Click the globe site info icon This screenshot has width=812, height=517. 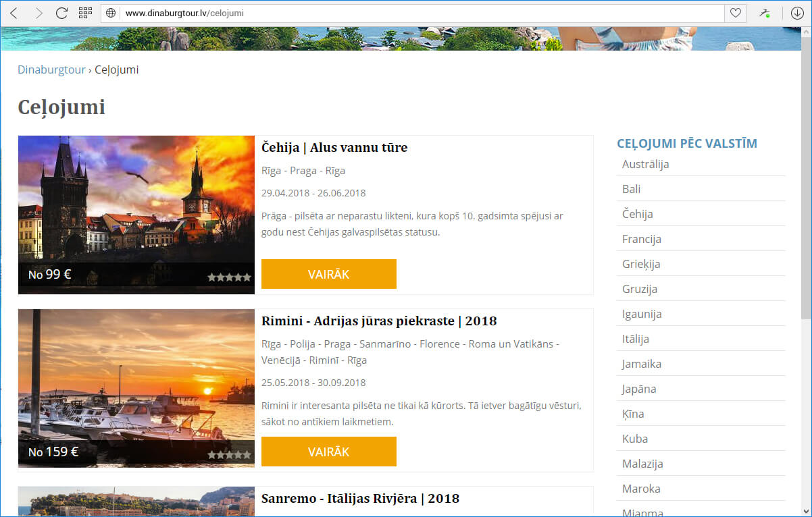111,13
